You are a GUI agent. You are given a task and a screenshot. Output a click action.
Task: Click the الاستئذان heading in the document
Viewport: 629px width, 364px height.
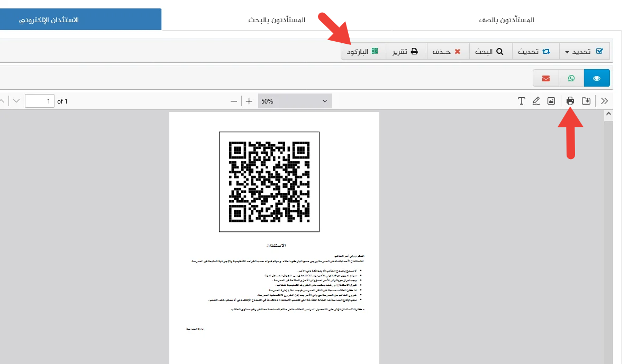click(276, 245)
